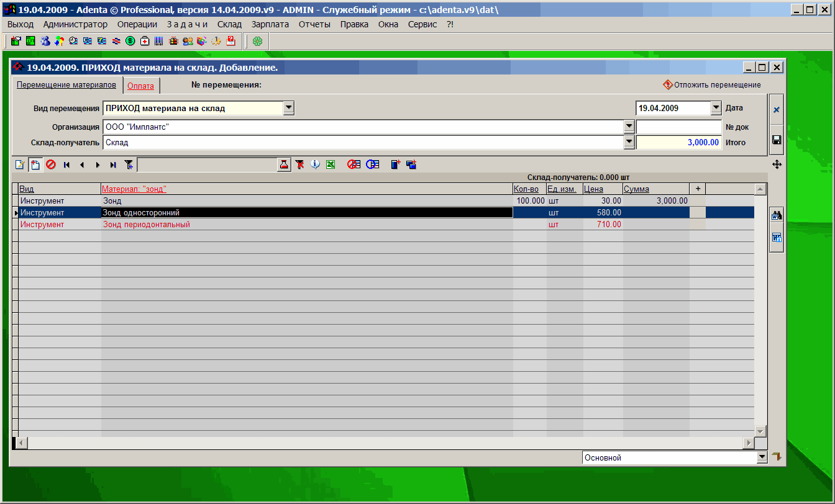The height and width of the screenshot is (504, 835).
Task: Click the red prohibition (delete) icon in the grid toolbar
Action: coord(51,164)
